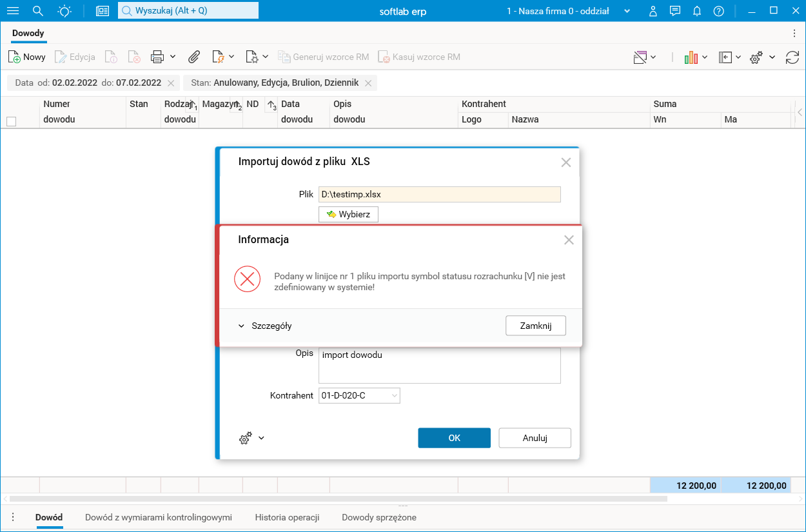Screen dimensions: 806x532
Task: Open the news panel icon
Action: click(x=103, y=11)
